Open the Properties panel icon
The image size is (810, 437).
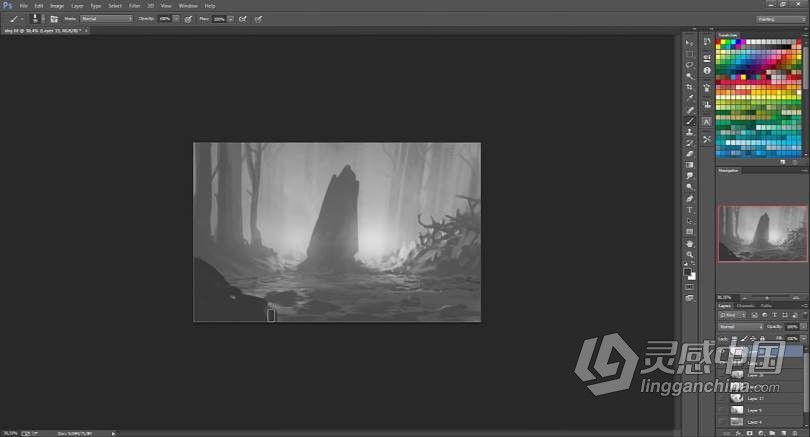tap(707, 58)
